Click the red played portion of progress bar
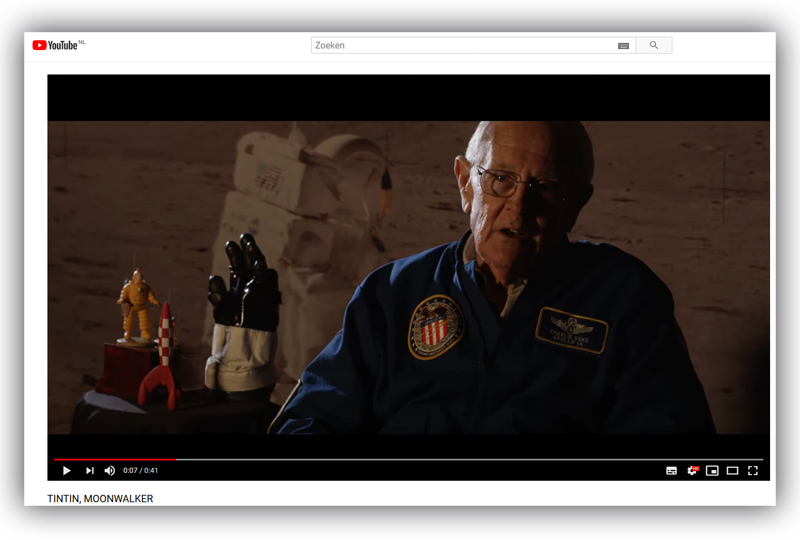This screenshot has height=540, width=800. coord(110,460)
